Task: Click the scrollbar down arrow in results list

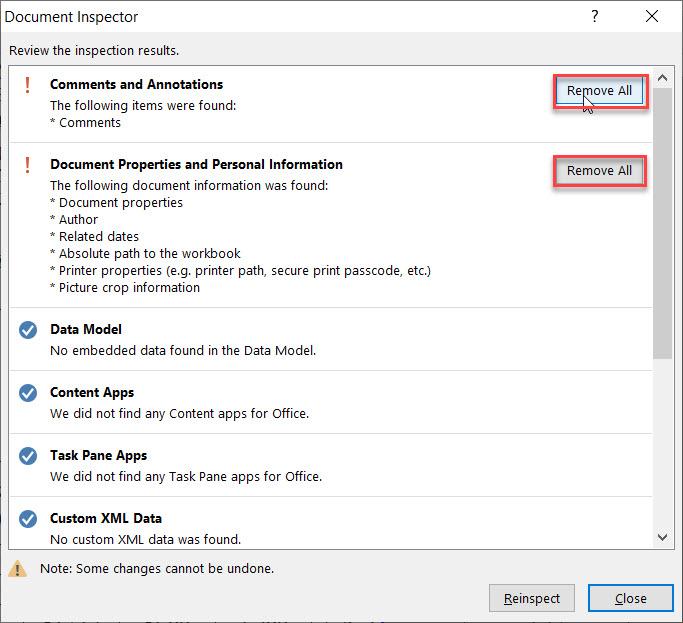Action: tap(662, 538)
